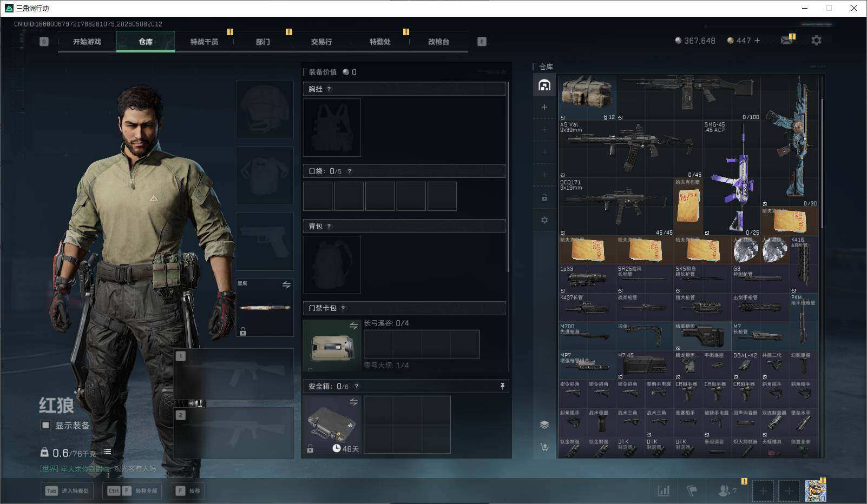
Task: Select the duffel bag in stash
Action: (x=587, y=97)
